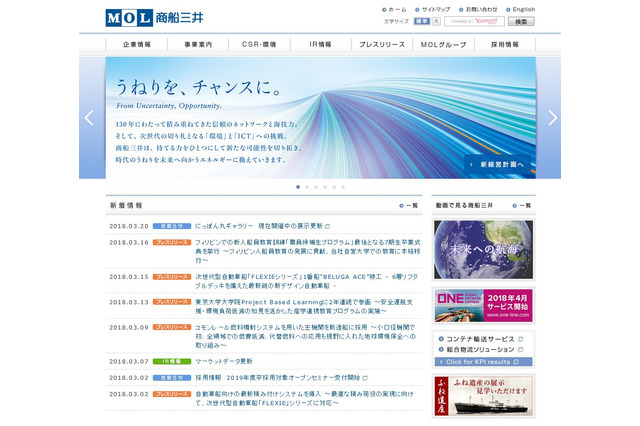
Task: Open the 2019年度卒採用 オープンセミナー item
Action: 278,378
